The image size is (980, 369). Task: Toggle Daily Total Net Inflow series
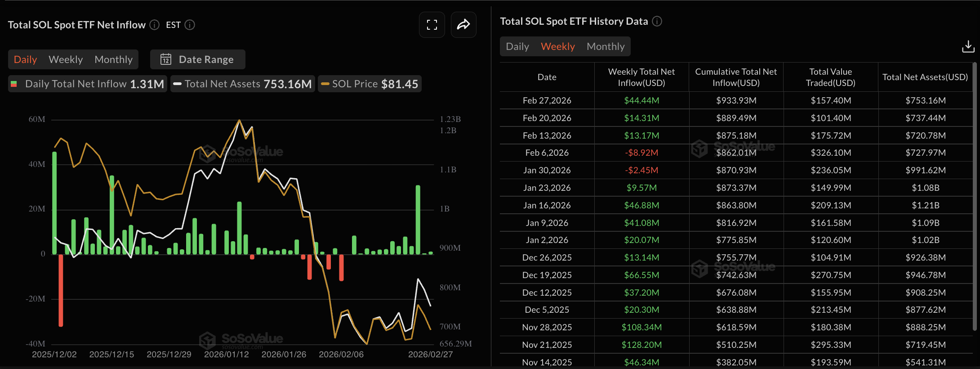(88, 84)
